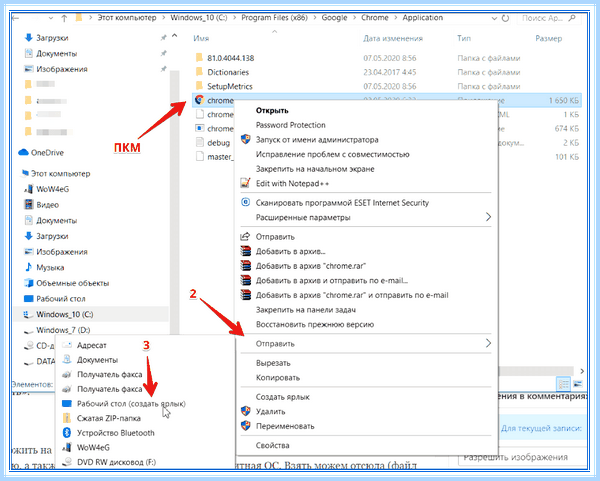Choose 'Рабочий стол (создать ярлык)' entry
600x481 pixels.
[x=131, y=404]
